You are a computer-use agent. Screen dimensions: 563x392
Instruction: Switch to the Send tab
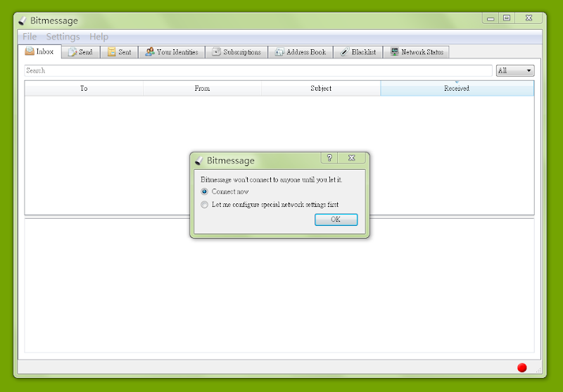click(80, 52)
